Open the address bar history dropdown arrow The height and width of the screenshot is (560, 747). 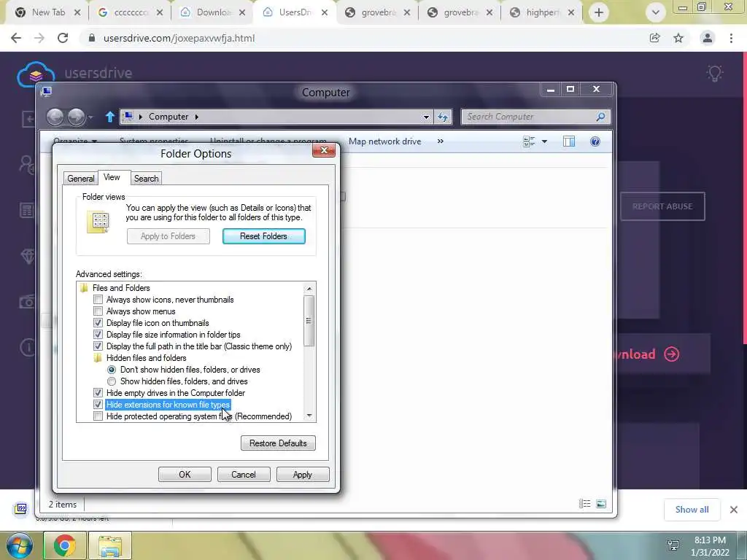(426, 117)
